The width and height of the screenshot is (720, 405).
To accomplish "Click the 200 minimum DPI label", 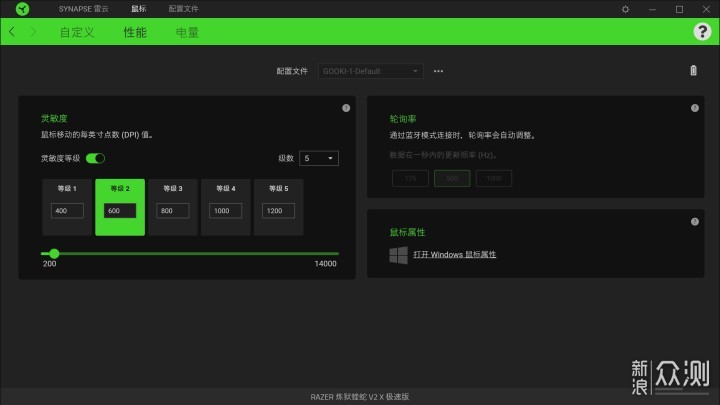I will point(50,264).
